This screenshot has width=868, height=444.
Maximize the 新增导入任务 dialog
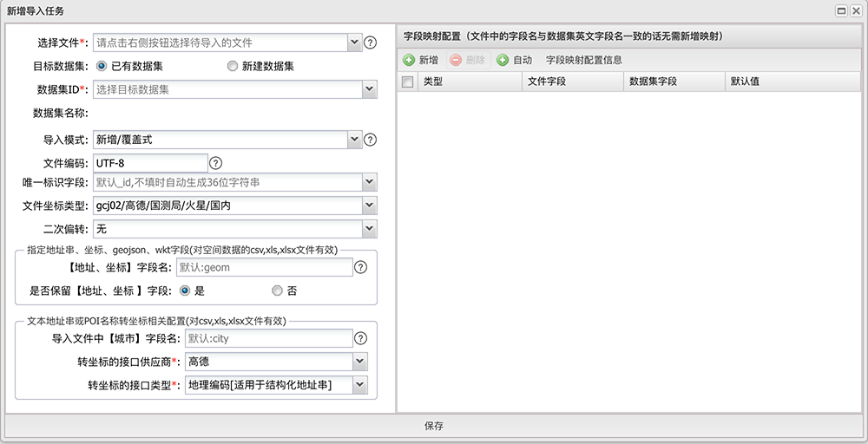coord(841,11)
